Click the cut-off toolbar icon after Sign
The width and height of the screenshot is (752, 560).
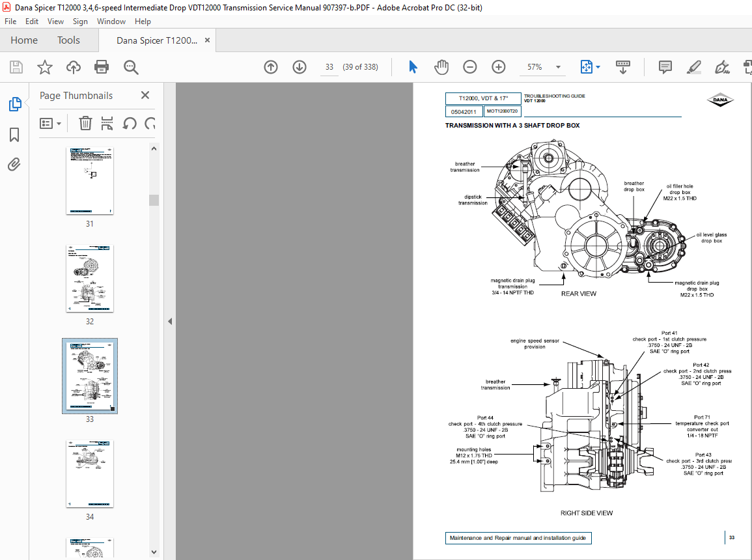(747, 67)
